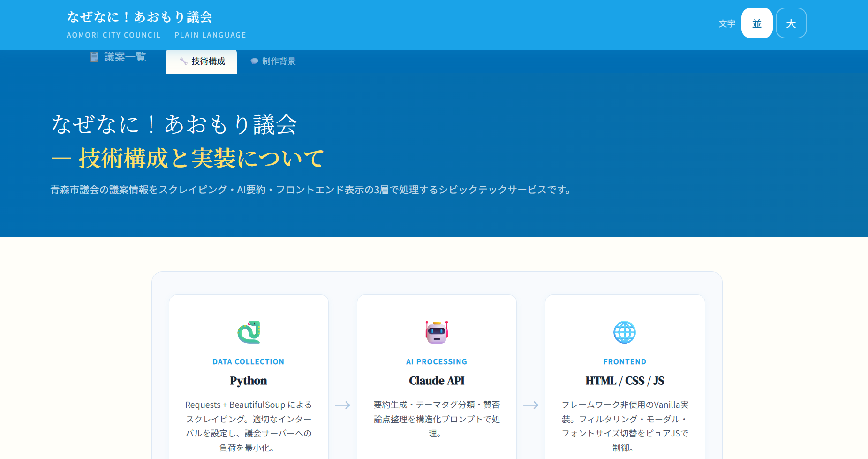Click the DATA COLLECTION label
Screen dimensions: 868x459
[x=249, y=362]
